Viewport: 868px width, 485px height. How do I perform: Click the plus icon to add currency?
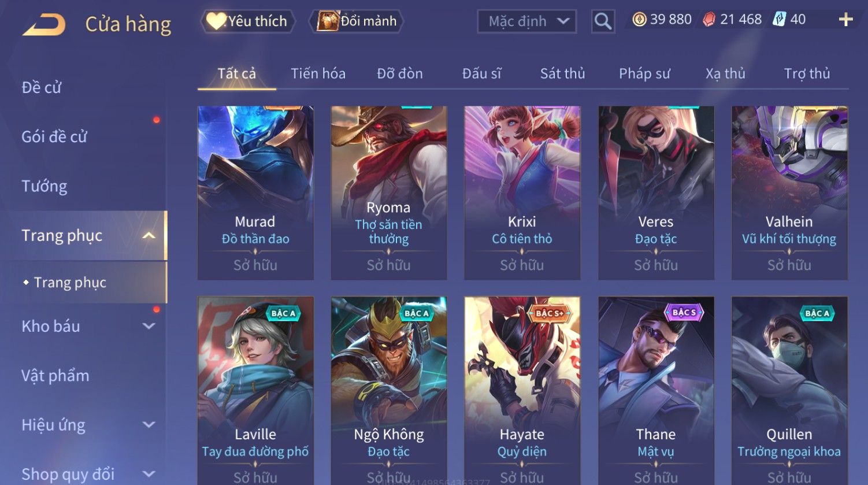click(845, 20)
